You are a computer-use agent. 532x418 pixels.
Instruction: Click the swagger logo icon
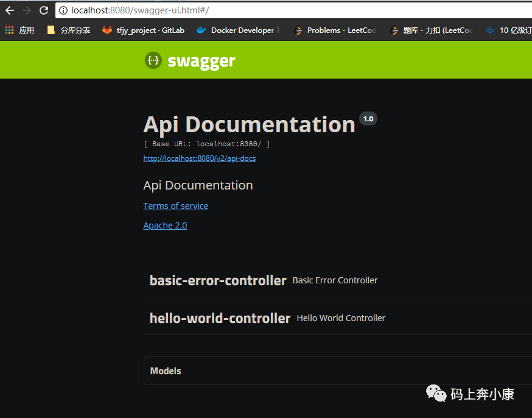pos(153,60)
